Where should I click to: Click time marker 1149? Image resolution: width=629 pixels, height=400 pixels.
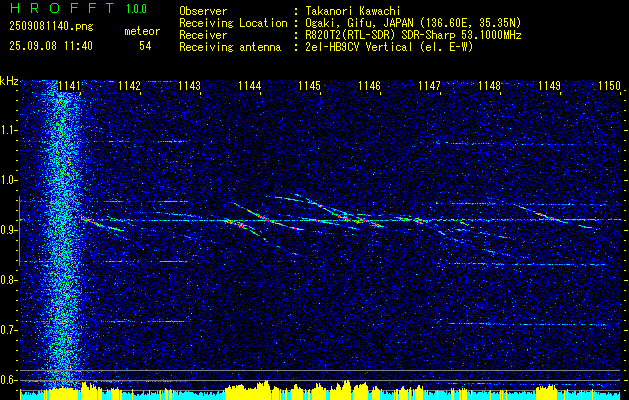click(549, 85)
